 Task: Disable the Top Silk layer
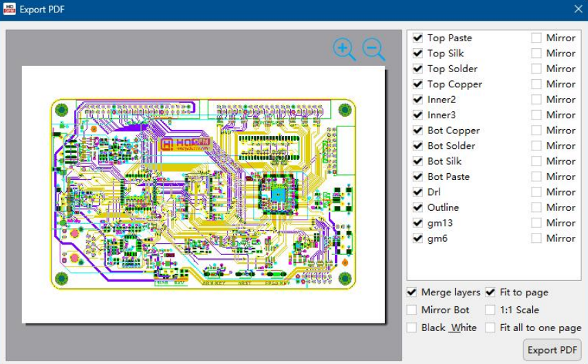click(x=417, y=53)
